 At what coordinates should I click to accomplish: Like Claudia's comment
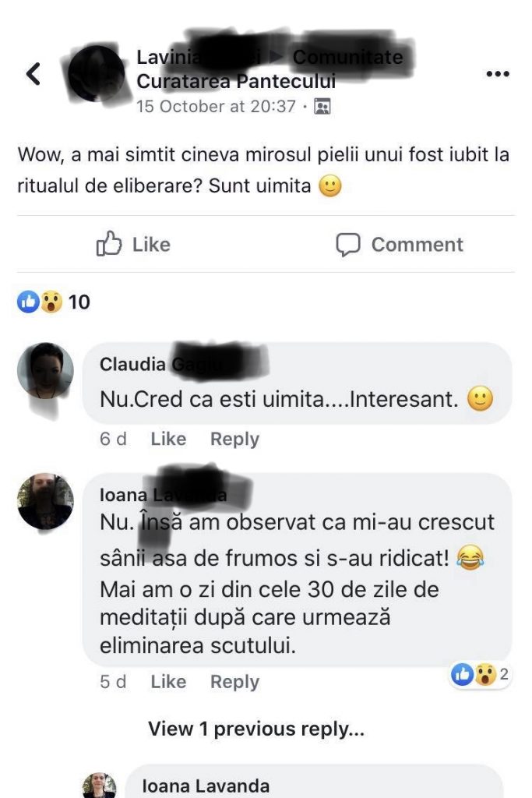(x=168, y=439)
